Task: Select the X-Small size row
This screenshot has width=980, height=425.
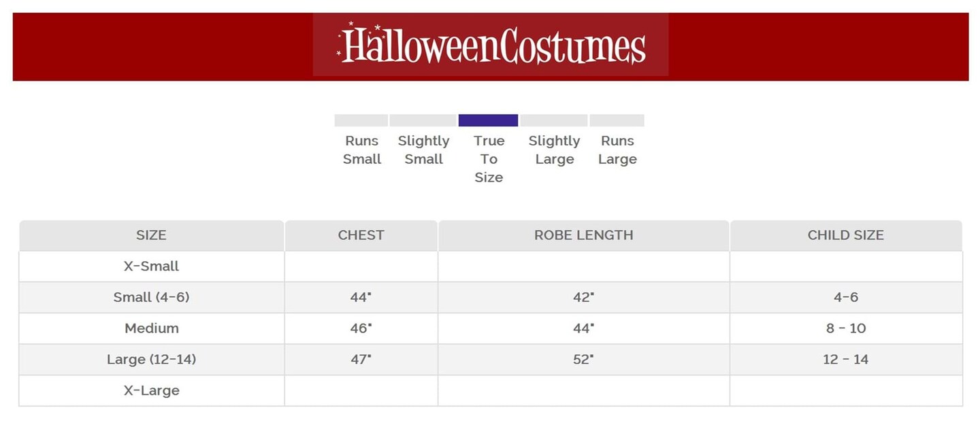Action: pyautogui.click(x=151, y=267)
